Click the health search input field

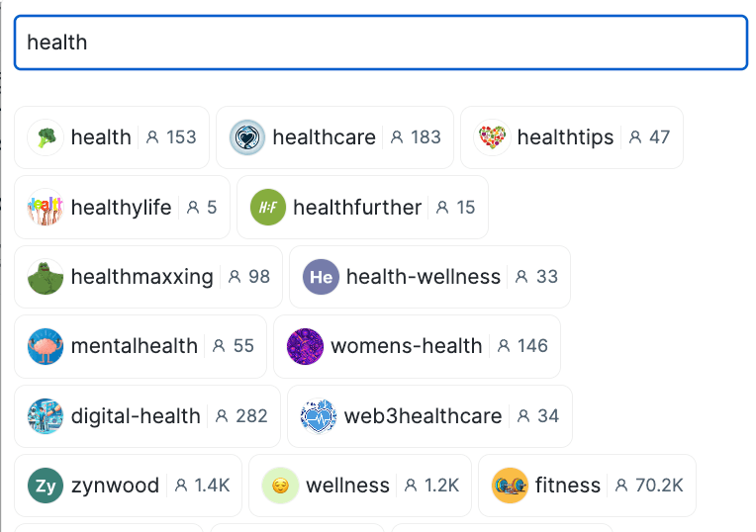pyautogui.click(x=380, y=43)
